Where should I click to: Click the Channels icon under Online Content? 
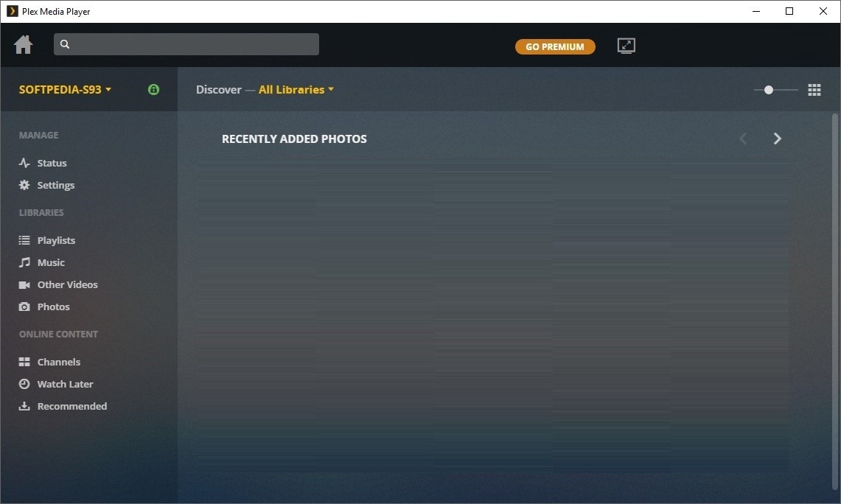tap(24, 361)
